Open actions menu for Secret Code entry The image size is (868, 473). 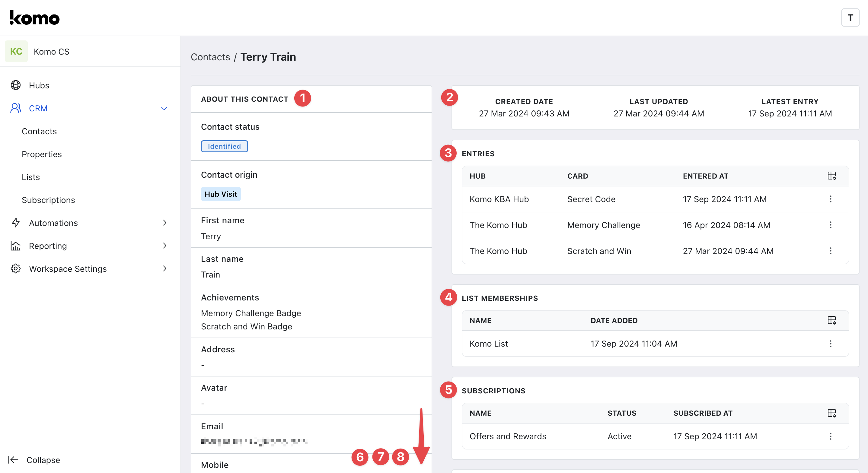[830, 199]
